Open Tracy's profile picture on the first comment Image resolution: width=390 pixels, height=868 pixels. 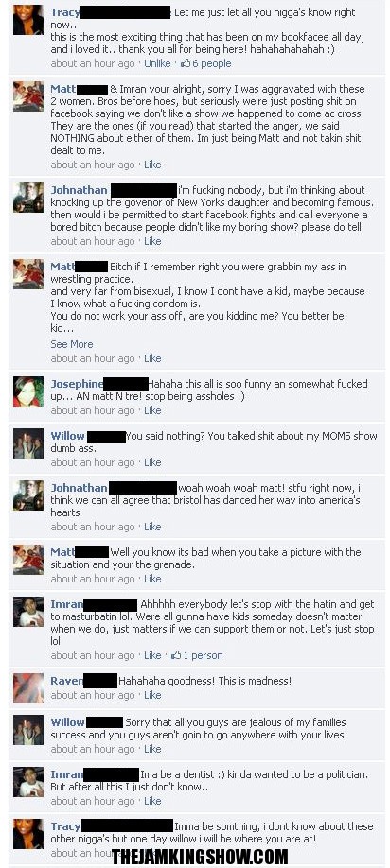(28, 20)
